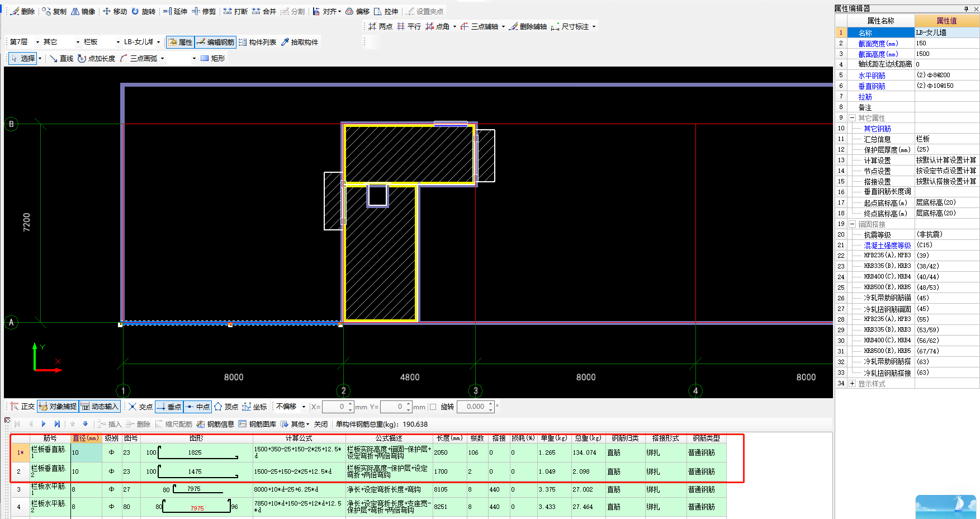Jump to last rebar record
980x519 pixels.
[x=57, y=424]
